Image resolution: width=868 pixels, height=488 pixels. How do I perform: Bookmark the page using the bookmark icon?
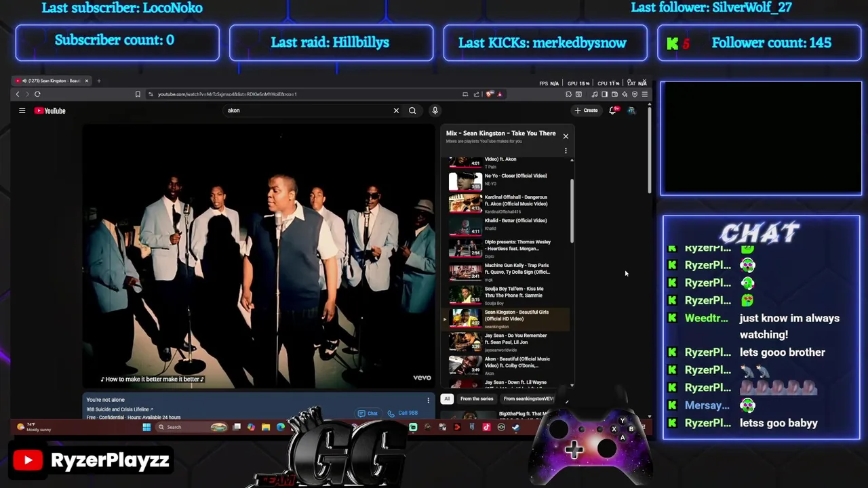point(138,94)
